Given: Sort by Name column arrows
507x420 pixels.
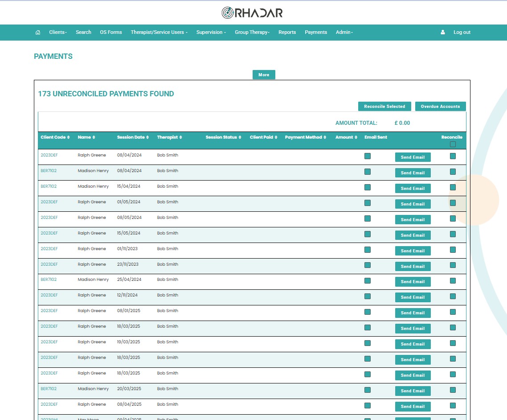Looking at the screenshot, I should coord(94,137).
